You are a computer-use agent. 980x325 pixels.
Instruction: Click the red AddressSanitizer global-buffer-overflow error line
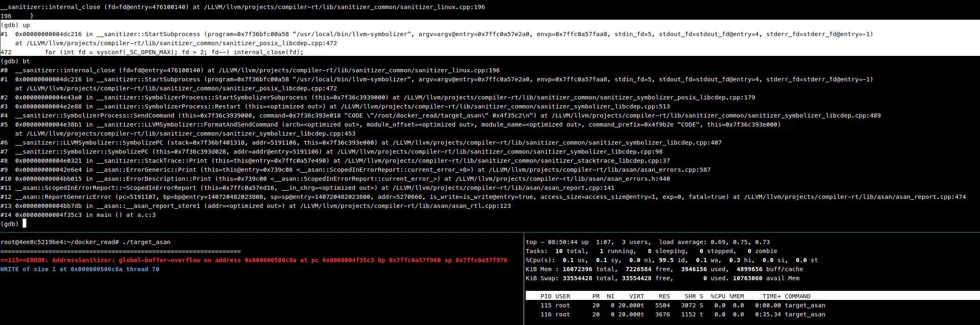254,260
